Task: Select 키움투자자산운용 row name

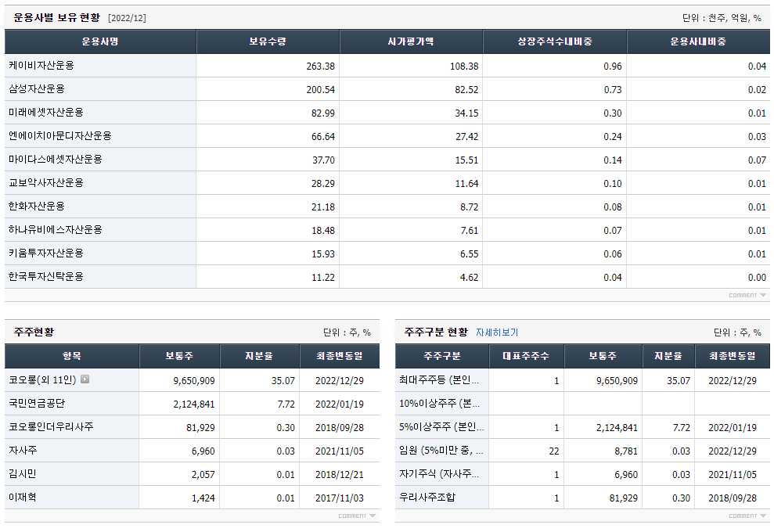Action: click(x=46, y=253)
